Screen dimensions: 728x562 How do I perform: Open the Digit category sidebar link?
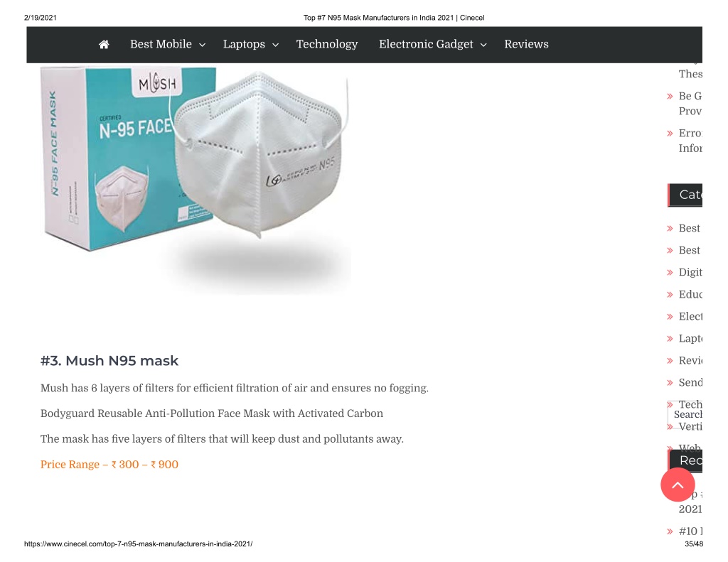[690, 272]
